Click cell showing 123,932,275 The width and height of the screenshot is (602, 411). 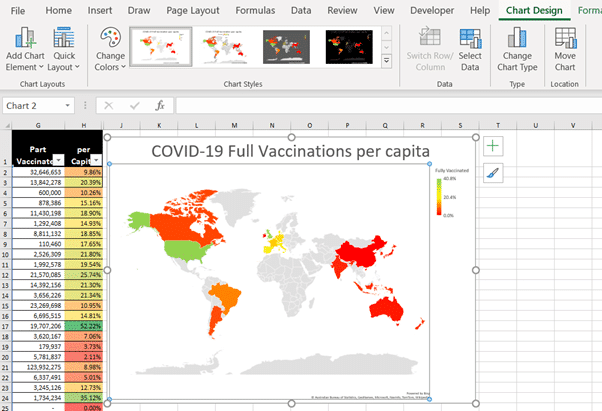tap(38, 367)
